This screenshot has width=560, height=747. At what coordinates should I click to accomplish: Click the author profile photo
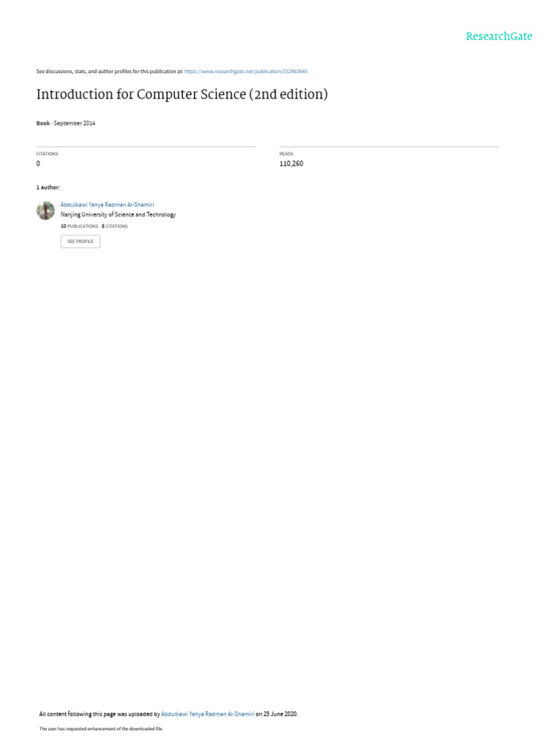(x=46, y=211)
